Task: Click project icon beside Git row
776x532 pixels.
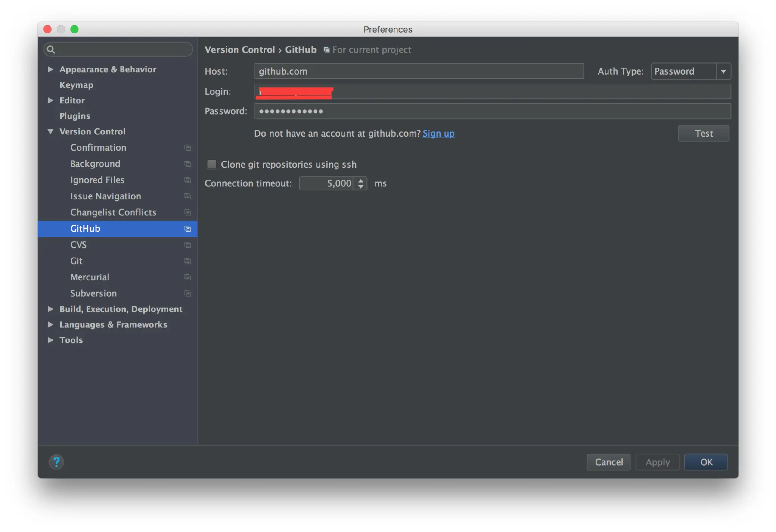Action: click(x=187, y=261)
